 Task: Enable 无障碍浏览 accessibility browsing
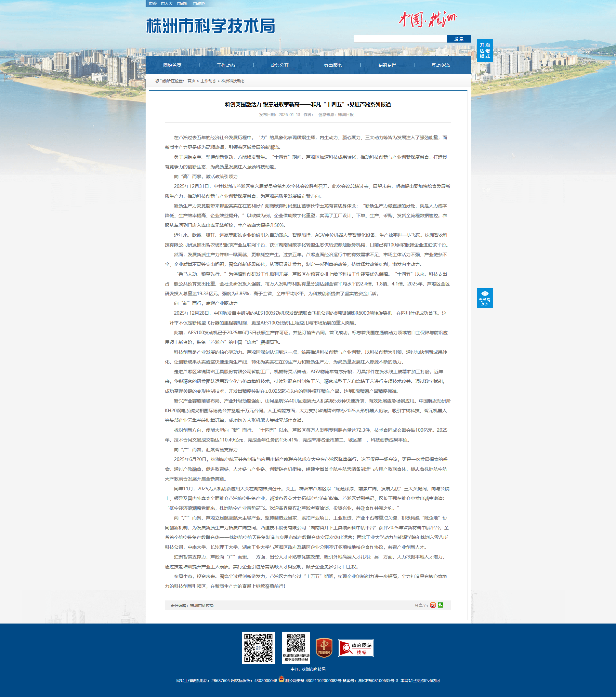pos(484,298)
